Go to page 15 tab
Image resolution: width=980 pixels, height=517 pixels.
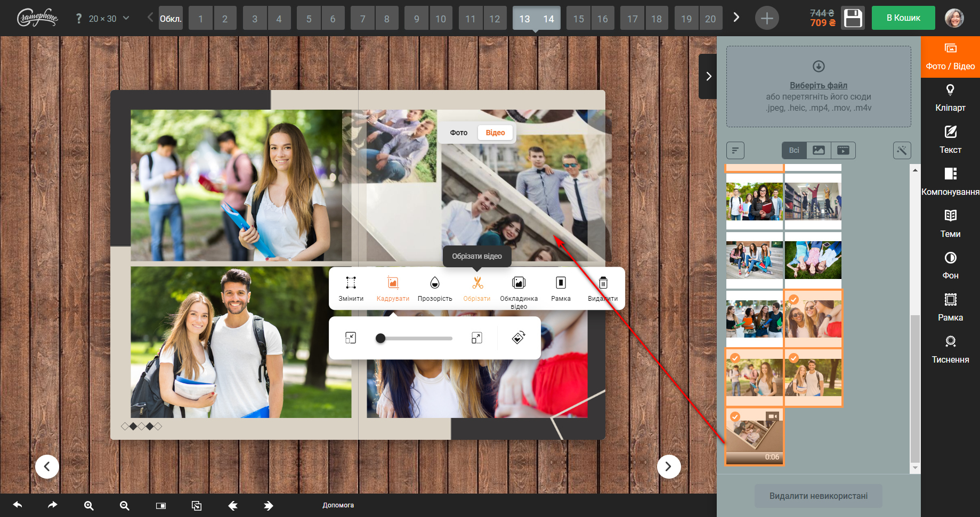[578, 19]
